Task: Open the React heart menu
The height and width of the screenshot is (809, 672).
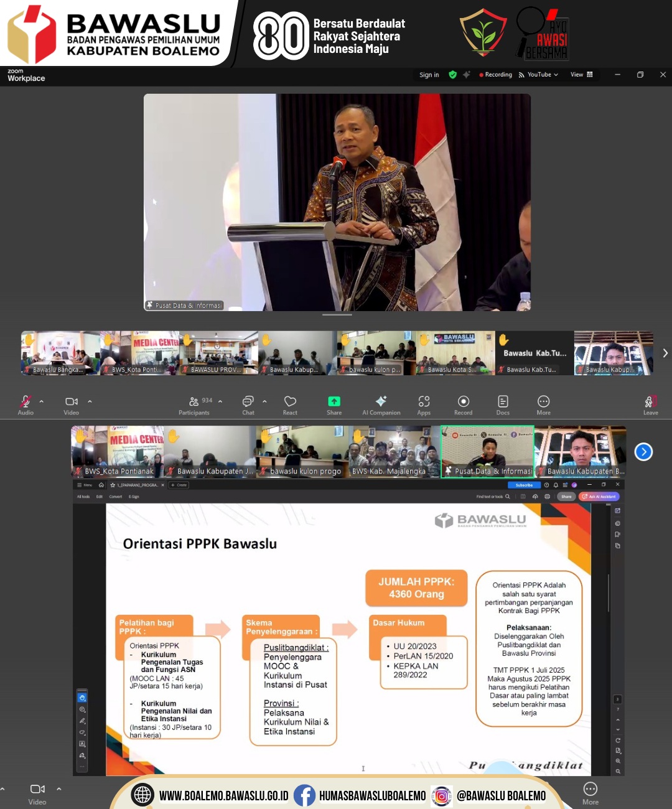Action: 290,404
